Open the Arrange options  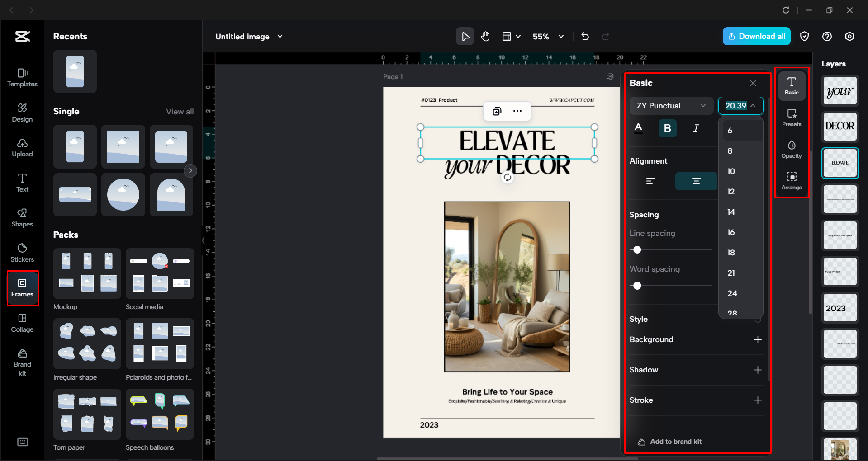(791, 180)
